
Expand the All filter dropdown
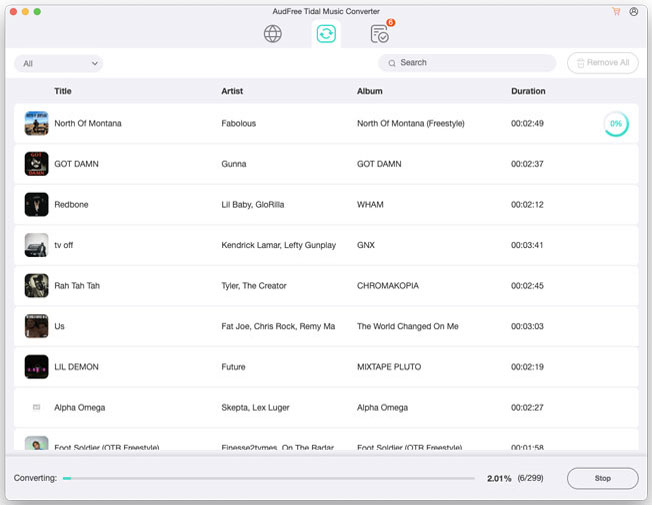(x=59, y=63)
